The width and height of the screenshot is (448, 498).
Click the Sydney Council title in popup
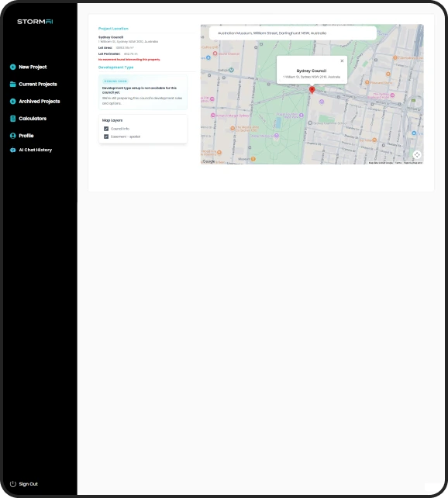pos(312,71)
